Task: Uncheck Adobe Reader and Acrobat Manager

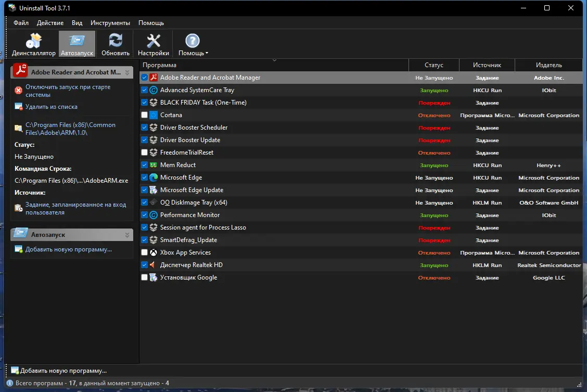Action: point(145,78)
